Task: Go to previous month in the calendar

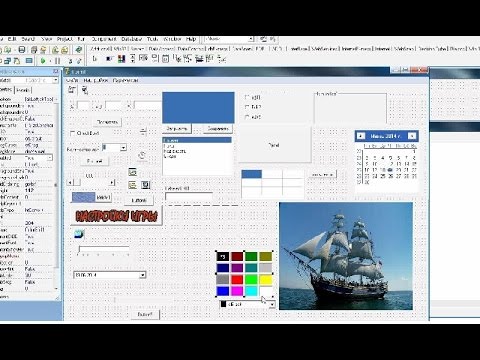Action: pyautogui.click(x=361, y=136)
